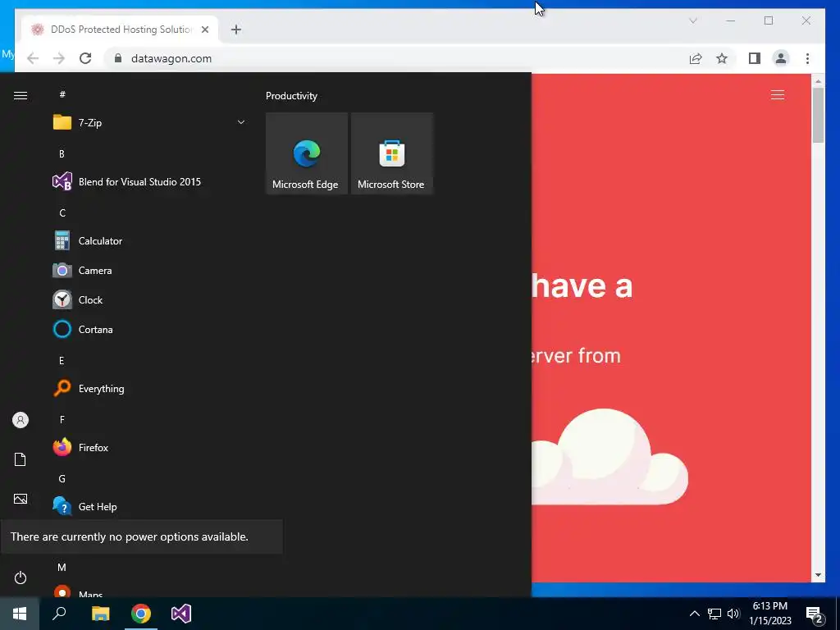Open Visual Studio from the taskbar
Image resolution: width=840 pixels, height=630 pixels.
pos(181,614)
